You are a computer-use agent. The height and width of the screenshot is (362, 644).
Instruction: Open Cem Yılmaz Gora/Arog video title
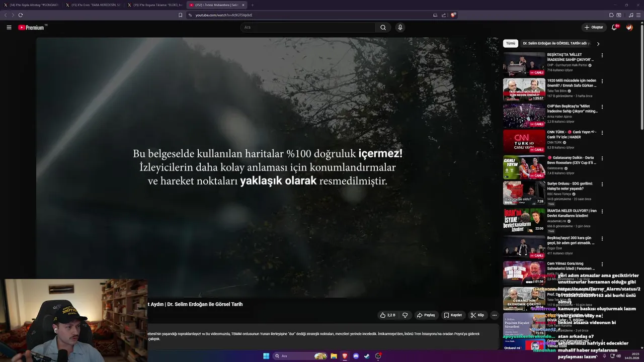tap(572, 266)
